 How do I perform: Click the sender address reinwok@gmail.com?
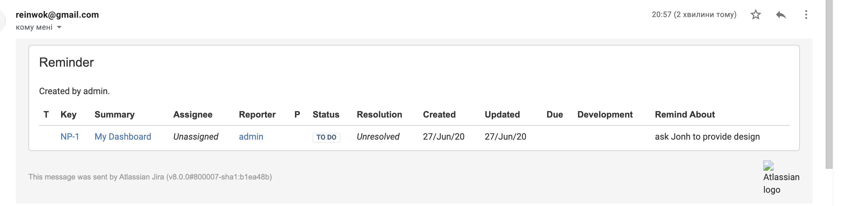click(57, 15)
